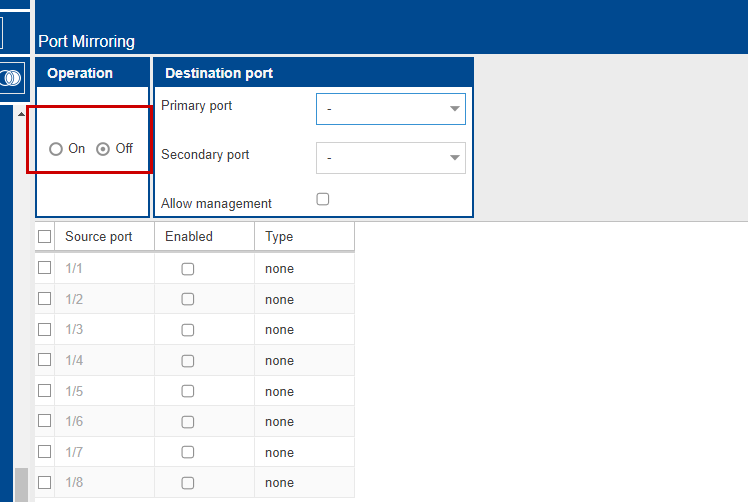This screenshot has height=502, width=748.
Task: Tick row selection checkbox for port 1/8
Action: (44, 482)
